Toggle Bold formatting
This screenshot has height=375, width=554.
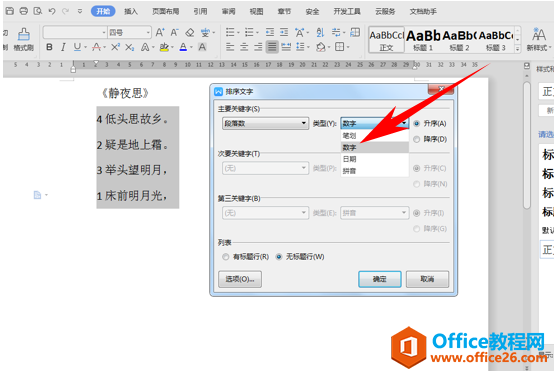(49, 47)
